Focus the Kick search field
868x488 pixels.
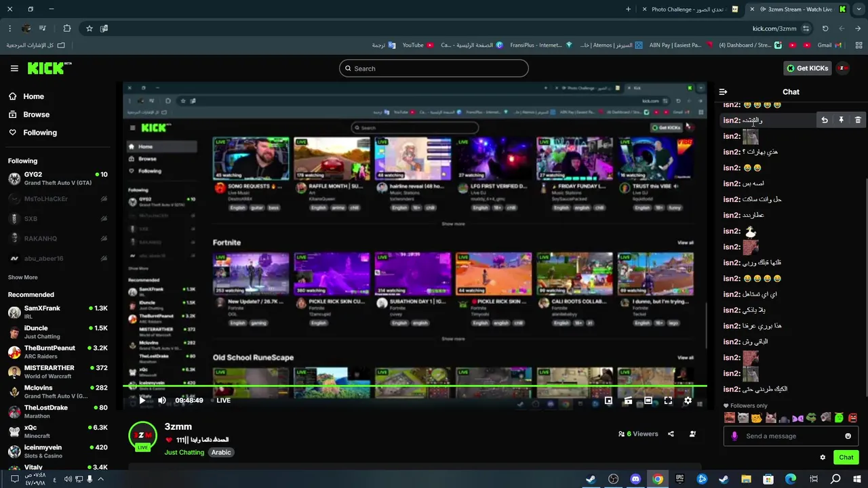click(x=434, y=68)
